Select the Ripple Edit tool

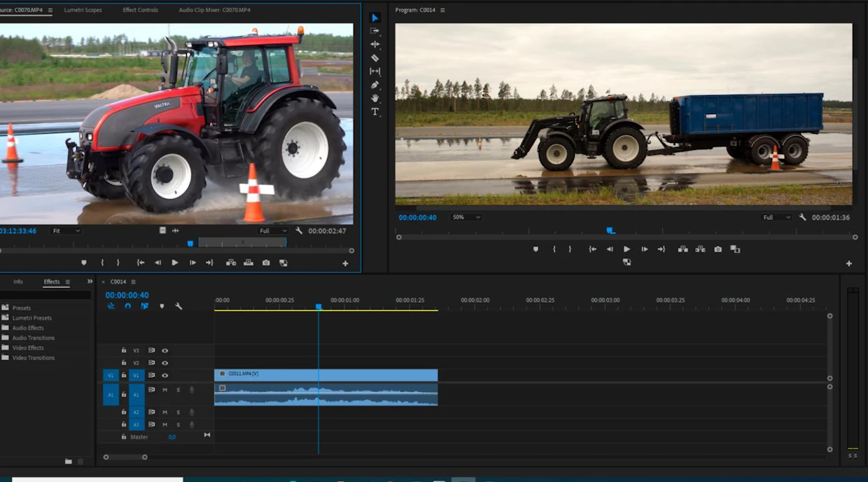[x=374, y=44]
